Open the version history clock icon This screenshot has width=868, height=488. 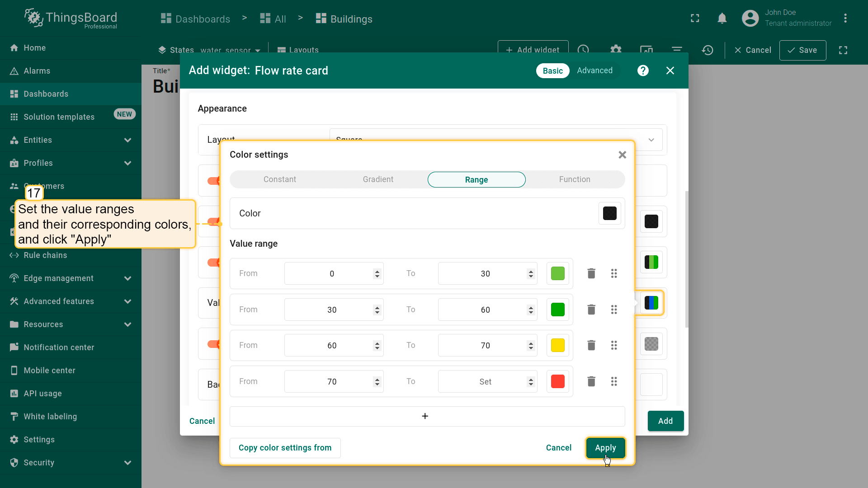(x=708, y=50)
